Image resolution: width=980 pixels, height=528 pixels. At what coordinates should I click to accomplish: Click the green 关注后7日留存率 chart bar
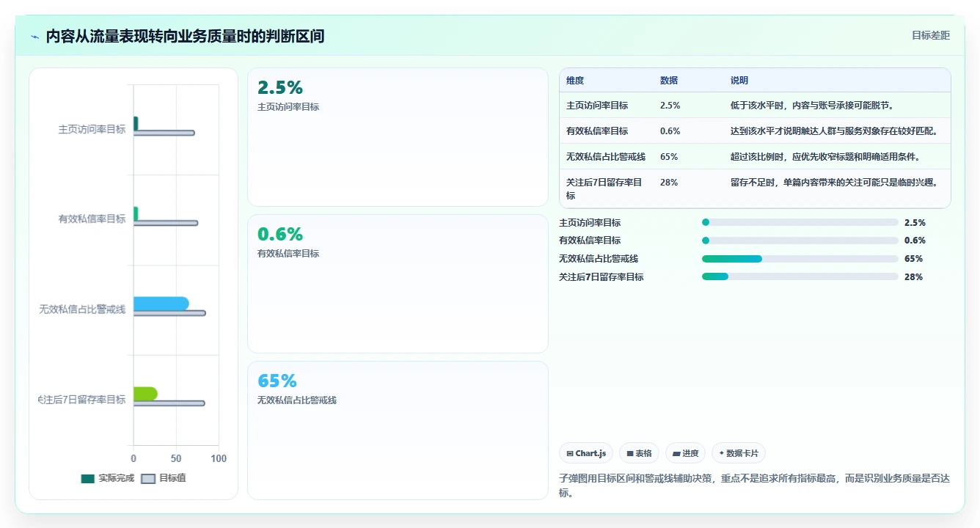coord(145,394)
